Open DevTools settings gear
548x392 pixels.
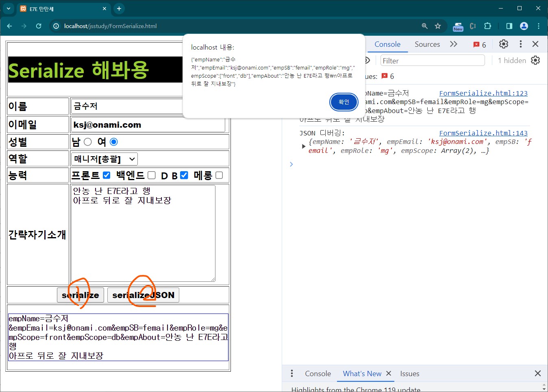[x=504, y=44]
